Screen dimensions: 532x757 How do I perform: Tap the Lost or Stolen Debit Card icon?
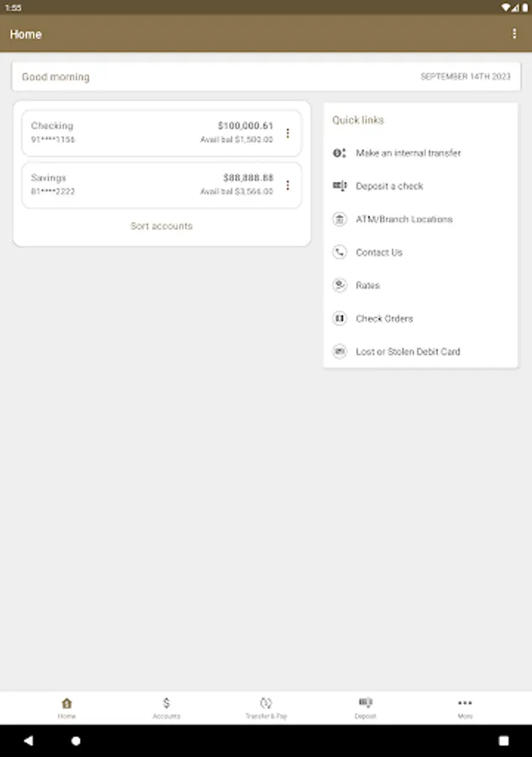coord(340,352)
